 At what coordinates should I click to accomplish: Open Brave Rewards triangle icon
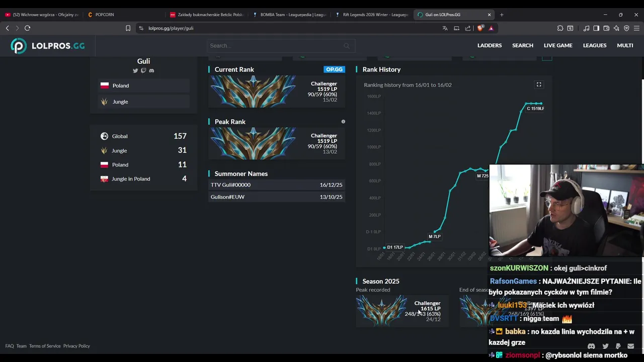[491, 28]
